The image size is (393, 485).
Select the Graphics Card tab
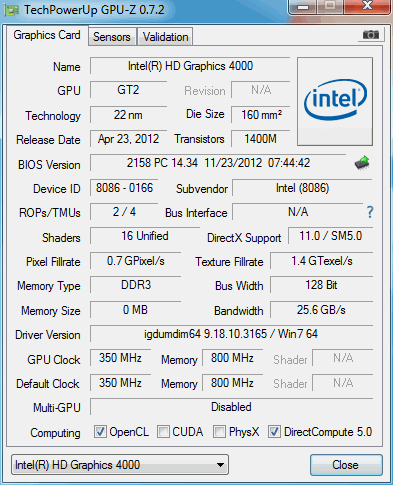(x=47, y=35)
